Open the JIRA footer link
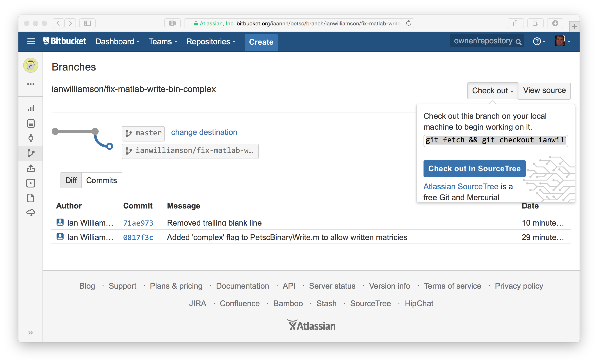 coord(198,303)
